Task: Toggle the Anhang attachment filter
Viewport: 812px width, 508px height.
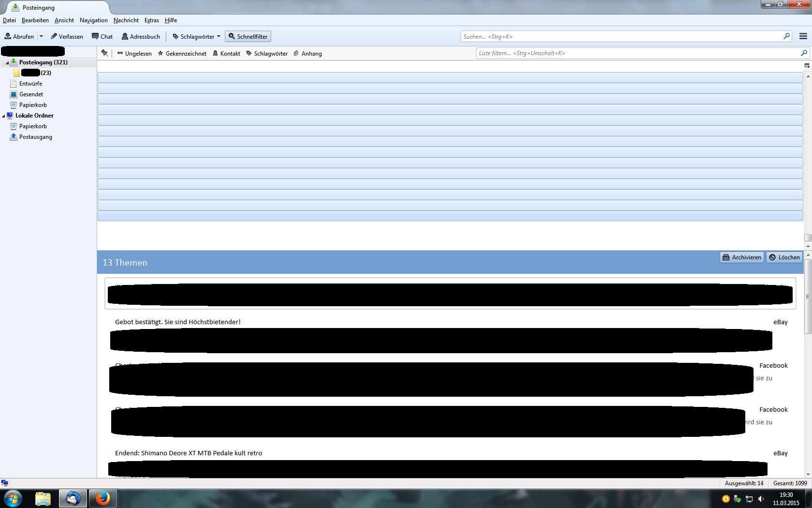Action: pyautogui.click(x=308, y=54)
